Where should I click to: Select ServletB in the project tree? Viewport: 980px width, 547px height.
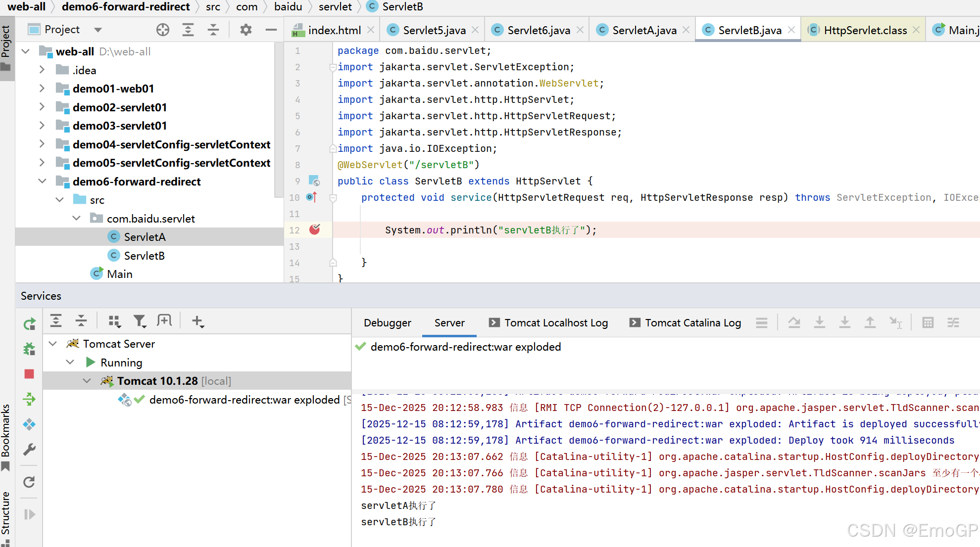click(144, 256)
